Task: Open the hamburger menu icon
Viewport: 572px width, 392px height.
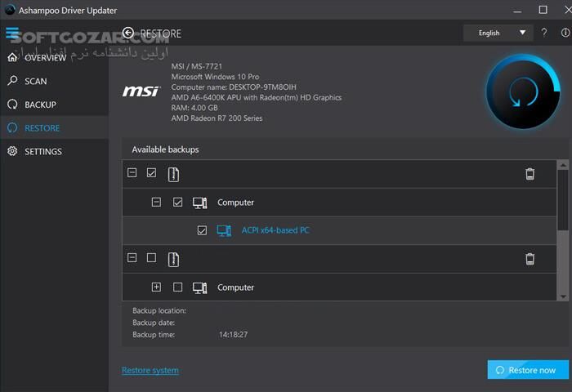Action: click(x=12, y=33)
